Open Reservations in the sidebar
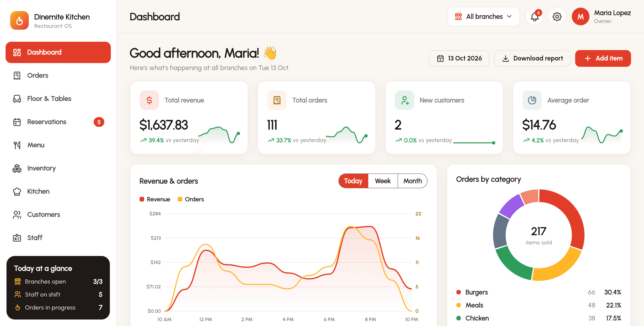This screenshot has height=326, width=644. click(58, 122)
